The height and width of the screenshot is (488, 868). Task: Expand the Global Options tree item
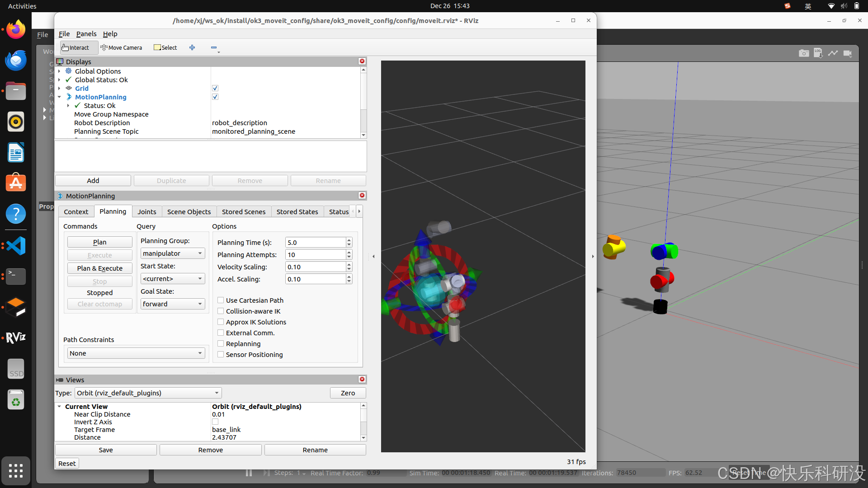(x=59, y=71)
